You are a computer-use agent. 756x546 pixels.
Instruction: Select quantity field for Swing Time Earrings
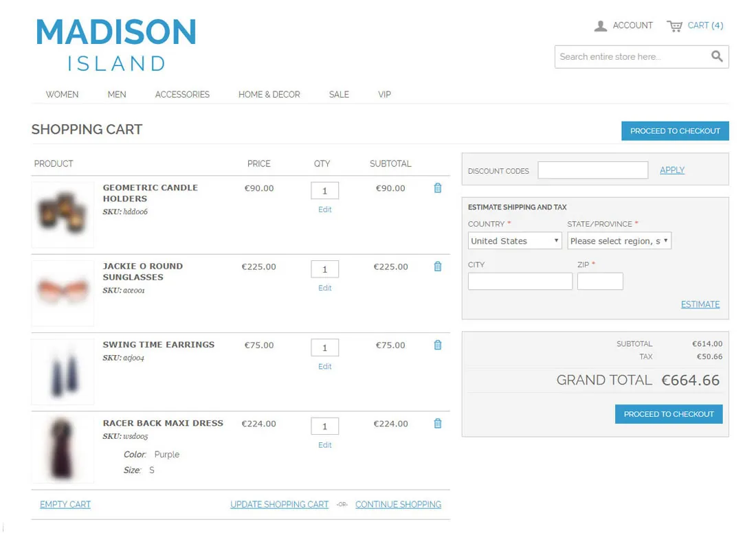pos(325,348)
